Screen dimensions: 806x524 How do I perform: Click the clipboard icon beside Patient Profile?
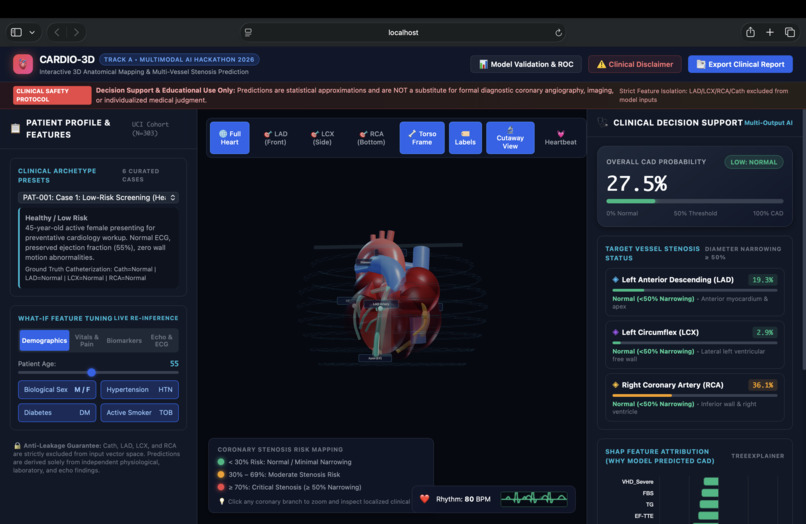coord(15,129)
